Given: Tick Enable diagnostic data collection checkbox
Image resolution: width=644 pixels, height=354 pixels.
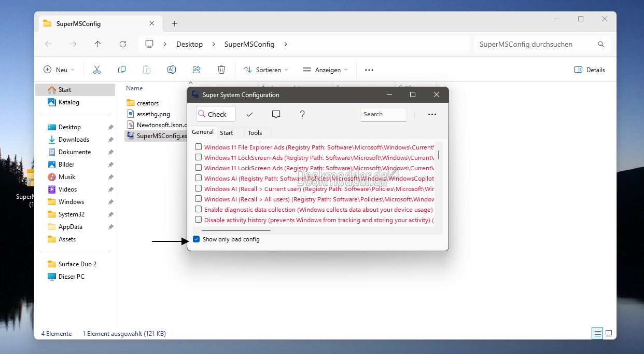Looking at the screenshot, I should (x=198, y=209).
